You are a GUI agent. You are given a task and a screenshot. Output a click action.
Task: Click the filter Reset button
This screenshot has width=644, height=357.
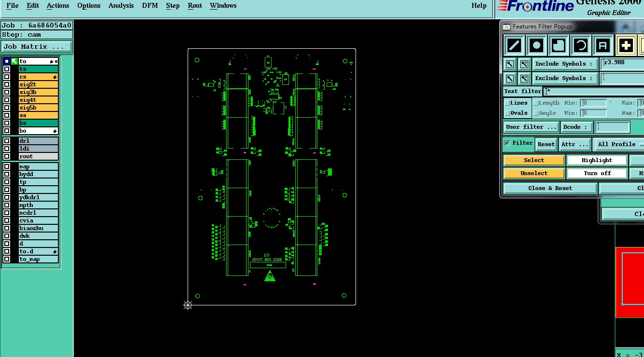point(546,144)
